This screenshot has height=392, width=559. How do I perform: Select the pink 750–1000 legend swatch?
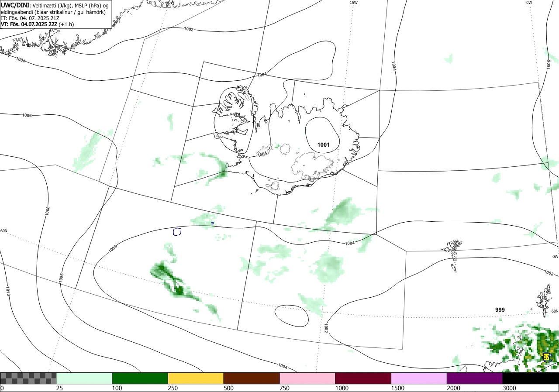tap(307, 378)
